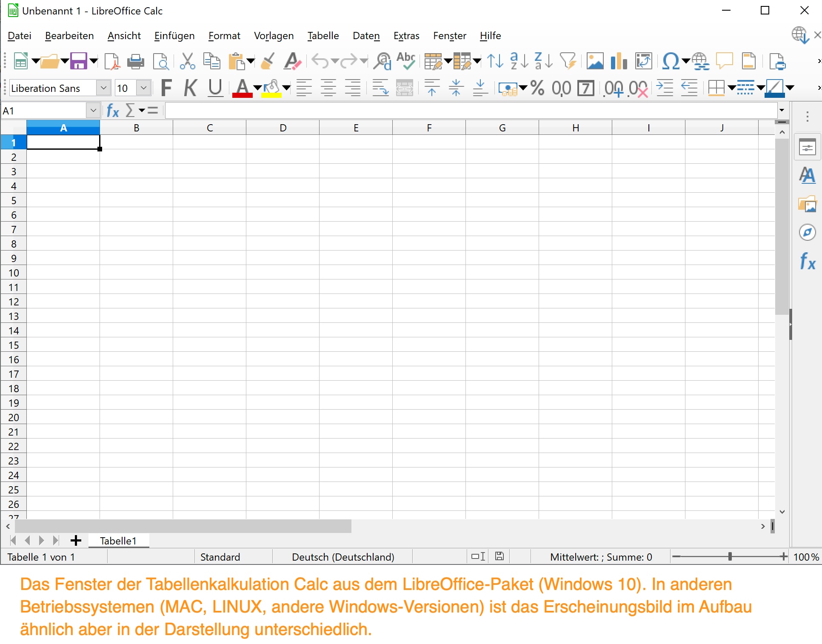Open the Extras menu
The width and height of the screenshot is (822, 644).
pos(406,36)
